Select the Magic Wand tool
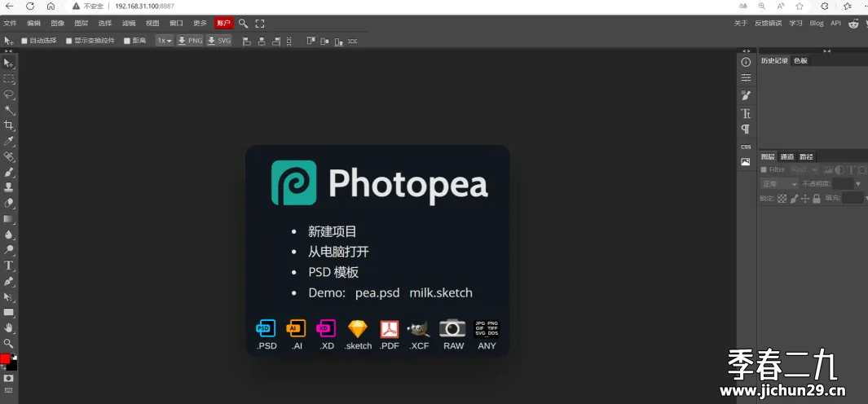Viewport: 868px width, 404px height. click(x=9, y=110)
